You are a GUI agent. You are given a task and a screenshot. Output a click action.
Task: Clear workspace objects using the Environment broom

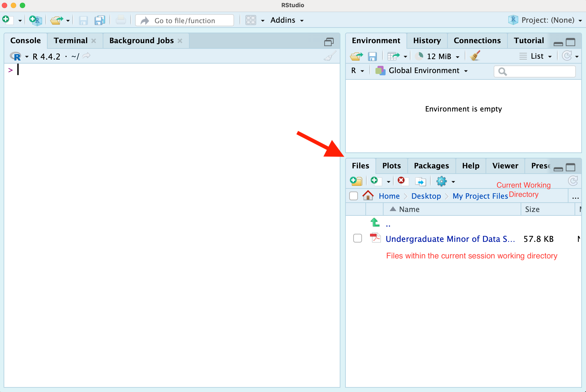coord(475,56)
